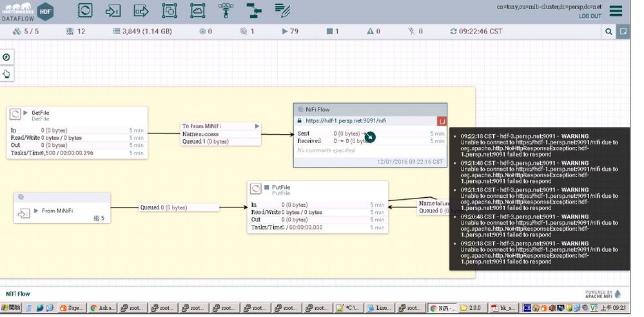Click the LOG OUT link
Screen dimensions: 644x317
click(x=589, y=16)
